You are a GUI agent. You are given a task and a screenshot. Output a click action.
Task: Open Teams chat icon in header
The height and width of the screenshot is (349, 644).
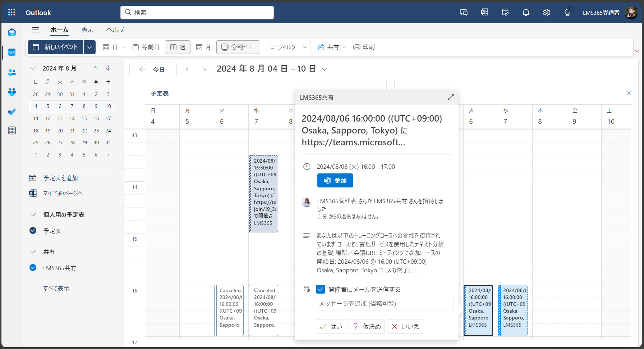coord(464,13)
